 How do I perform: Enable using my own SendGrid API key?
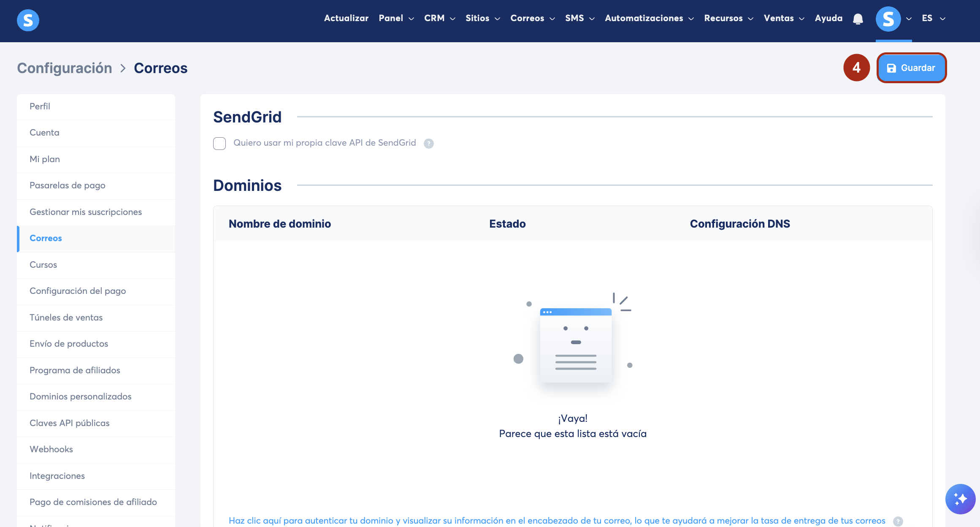point(219,144)
